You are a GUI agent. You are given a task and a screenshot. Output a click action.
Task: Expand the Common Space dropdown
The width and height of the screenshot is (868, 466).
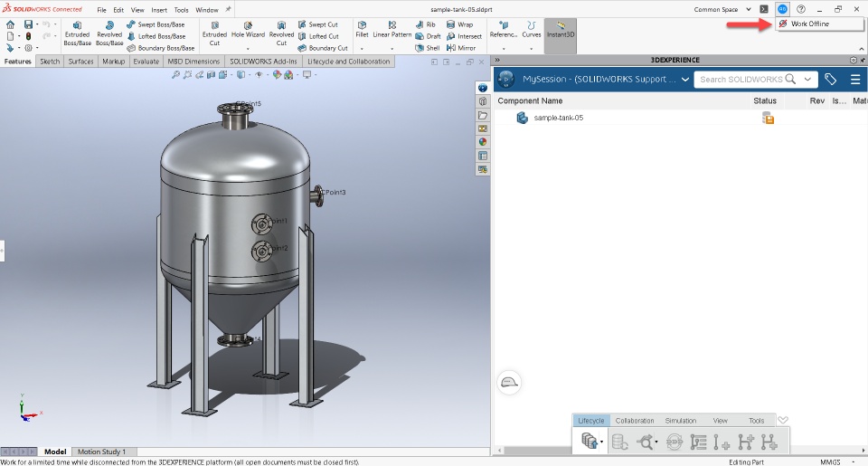(748, 9)
